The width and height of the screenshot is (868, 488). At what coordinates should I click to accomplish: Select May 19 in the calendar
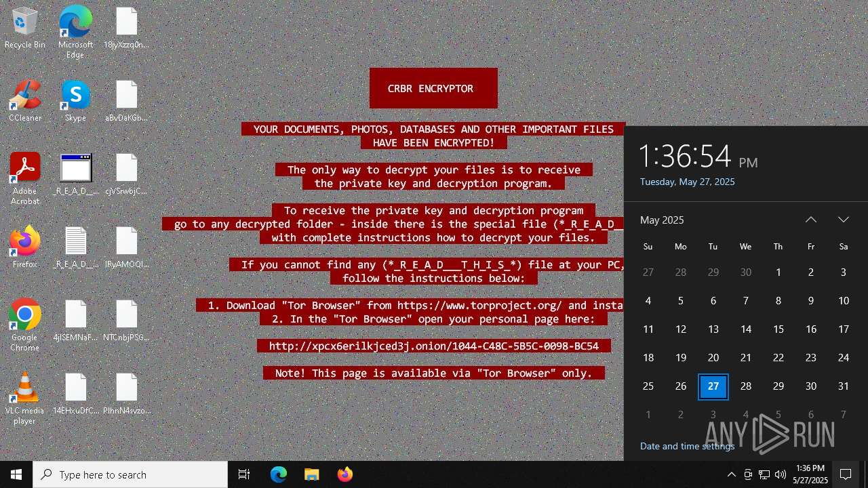coord(681,358)
